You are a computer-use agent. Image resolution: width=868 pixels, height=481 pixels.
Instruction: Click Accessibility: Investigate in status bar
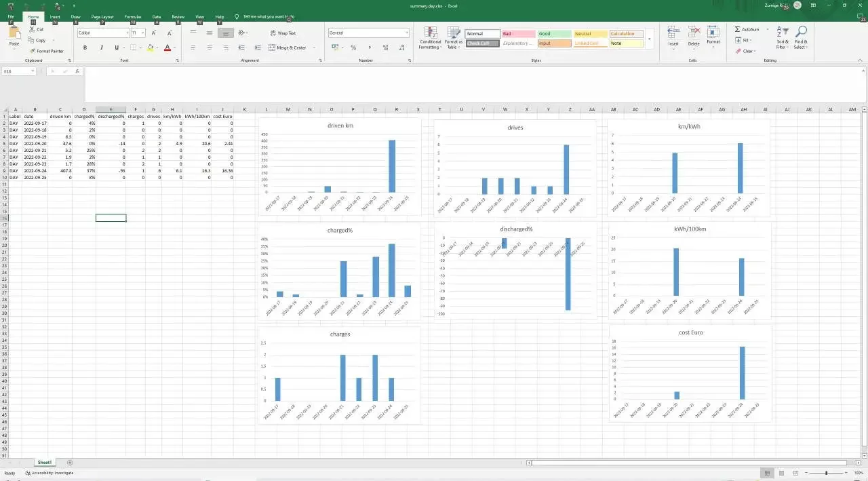tap(50, 473)
